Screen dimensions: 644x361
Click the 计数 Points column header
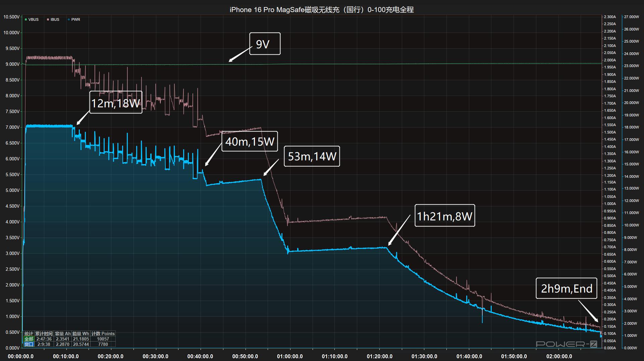coord(103,333)
